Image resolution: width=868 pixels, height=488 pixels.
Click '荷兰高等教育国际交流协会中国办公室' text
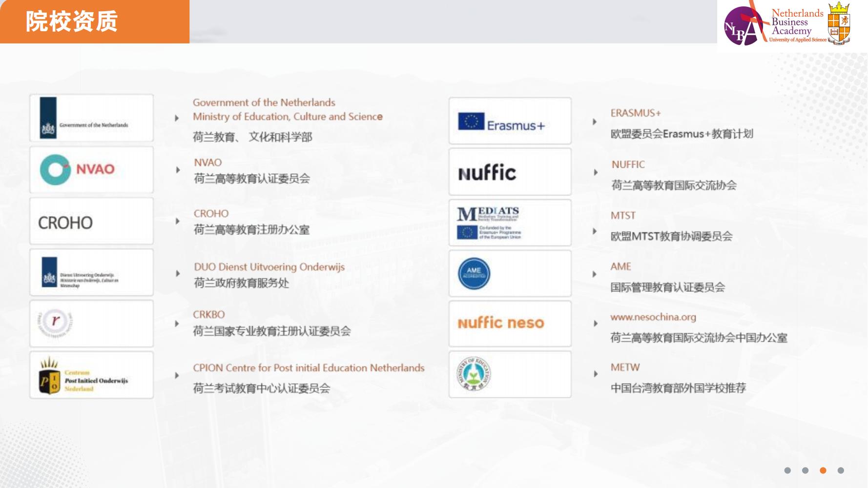pos(699,338)
